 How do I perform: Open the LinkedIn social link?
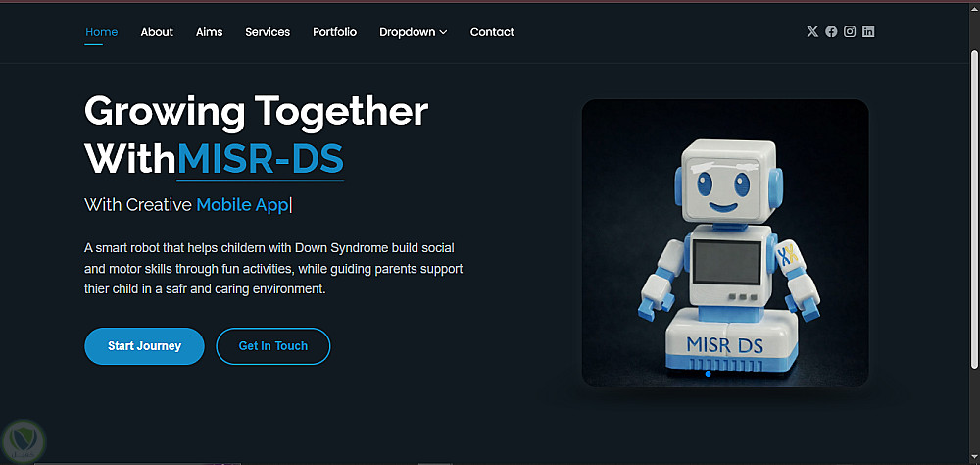[x=868, y=32]
